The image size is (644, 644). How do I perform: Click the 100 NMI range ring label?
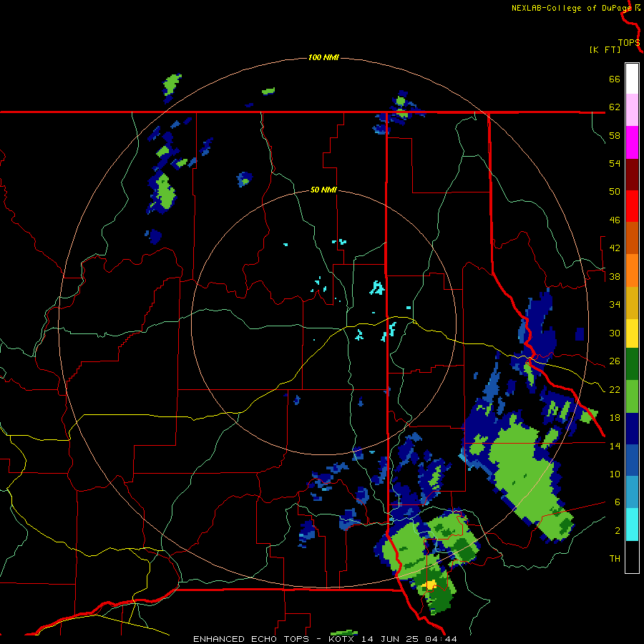click(x=323, y=57)
